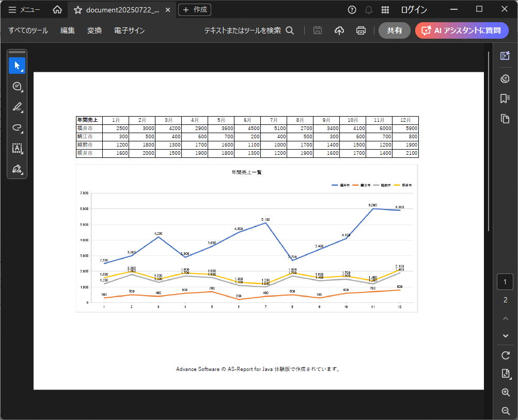518x420 pixels.
Task: Choose the text box A tool
Action: point(17,149)
